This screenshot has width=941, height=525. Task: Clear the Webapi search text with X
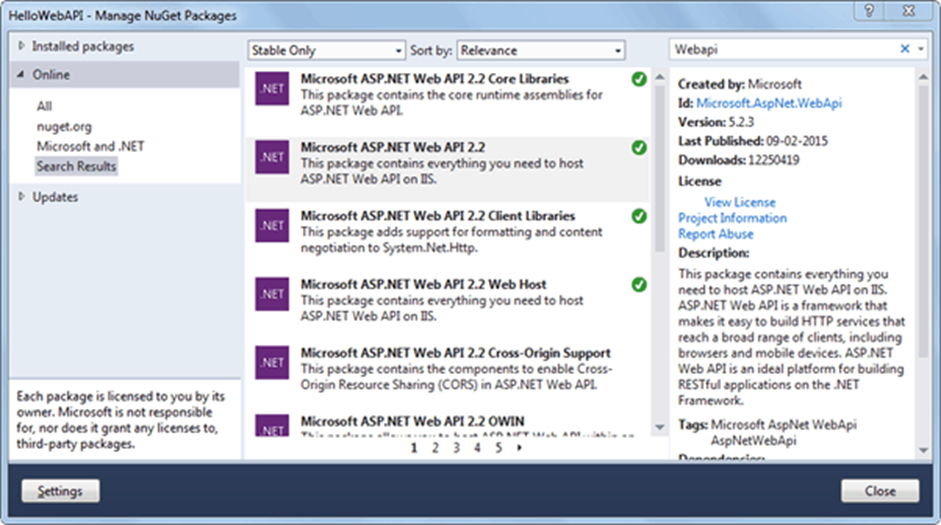tap(905, 49)
